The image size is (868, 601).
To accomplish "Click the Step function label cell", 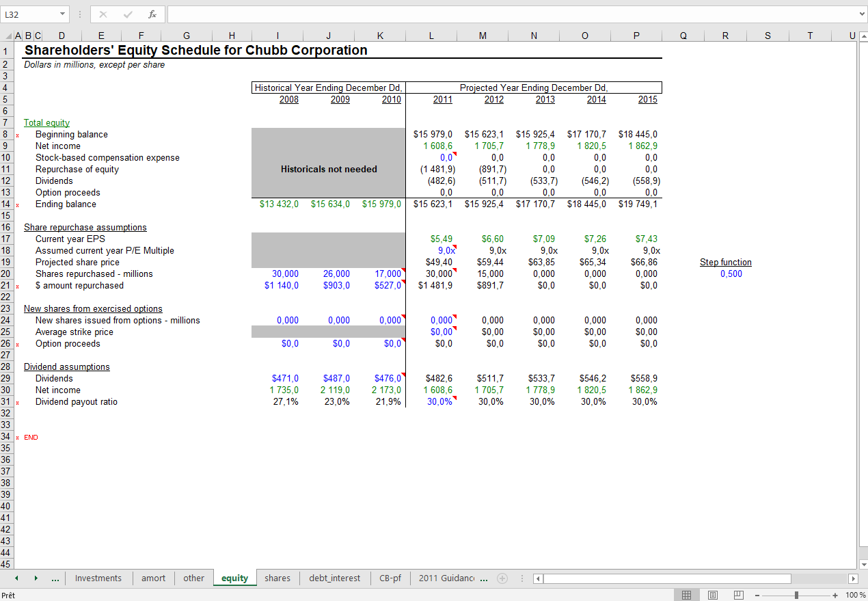I will (725, 263).
